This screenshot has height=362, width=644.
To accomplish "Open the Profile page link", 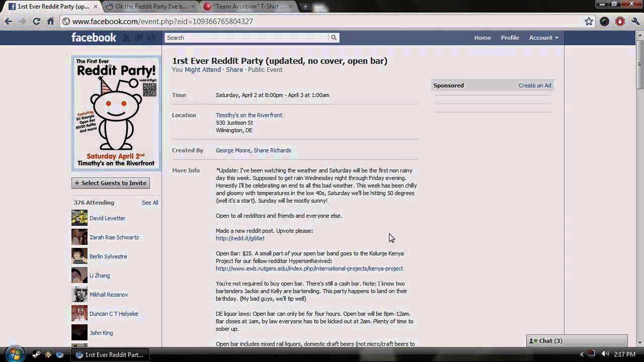I will (x=510, y=38).
